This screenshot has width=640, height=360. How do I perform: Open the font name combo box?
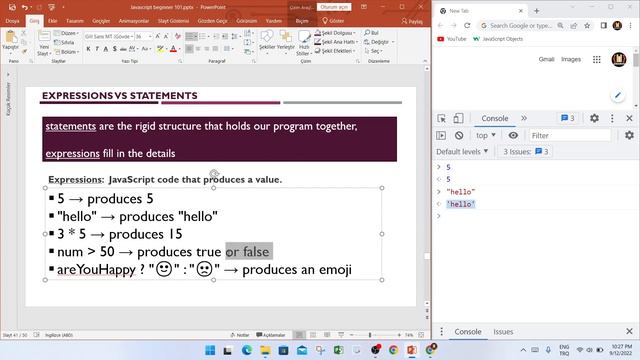[x=109, y=36]
